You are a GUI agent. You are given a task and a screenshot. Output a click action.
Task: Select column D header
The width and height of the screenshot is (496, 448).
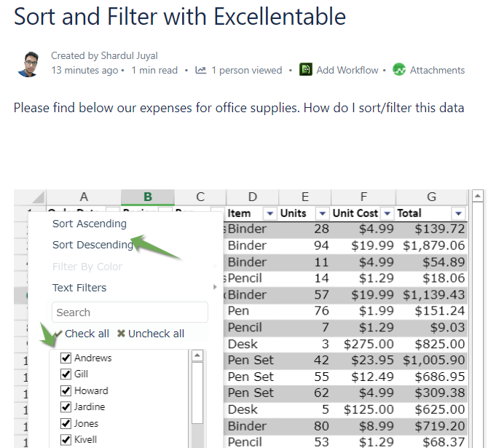pos(253,197)
